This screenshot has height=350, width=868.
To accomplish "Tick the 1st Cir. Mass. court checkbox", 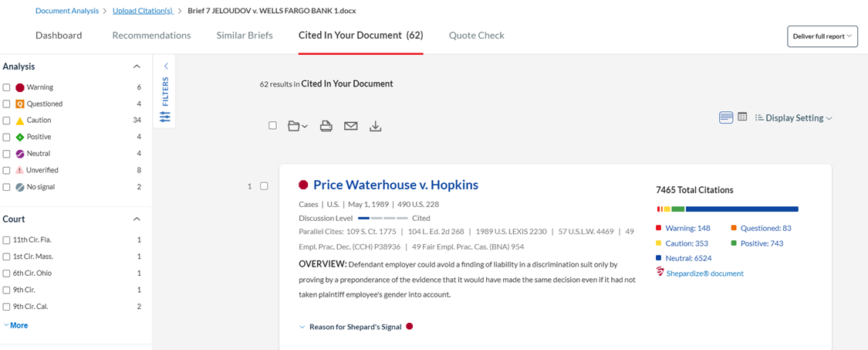I will 6,257.
